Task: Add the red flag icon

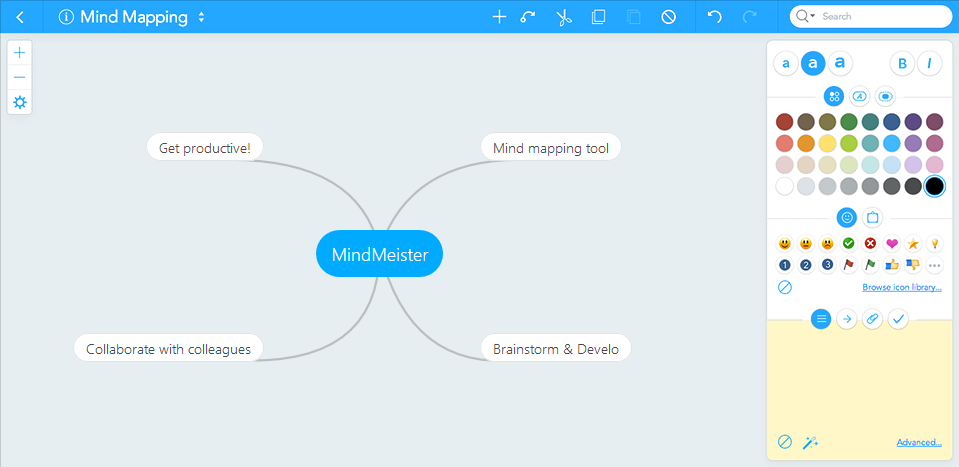Action: [x=849, y=265]
